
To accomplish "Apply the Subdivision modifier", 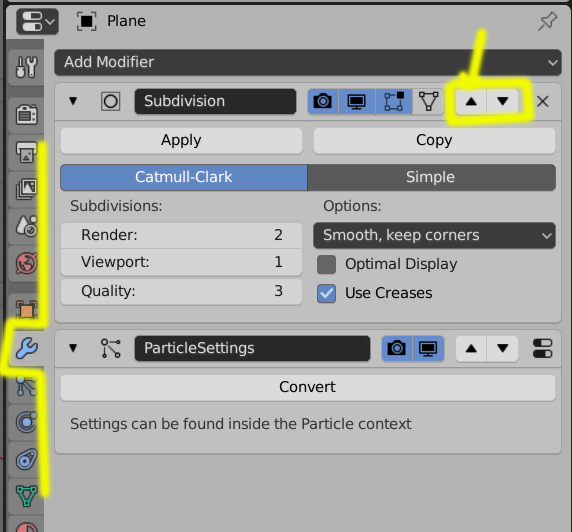I will pyautogui.click(x=181, y=140).
